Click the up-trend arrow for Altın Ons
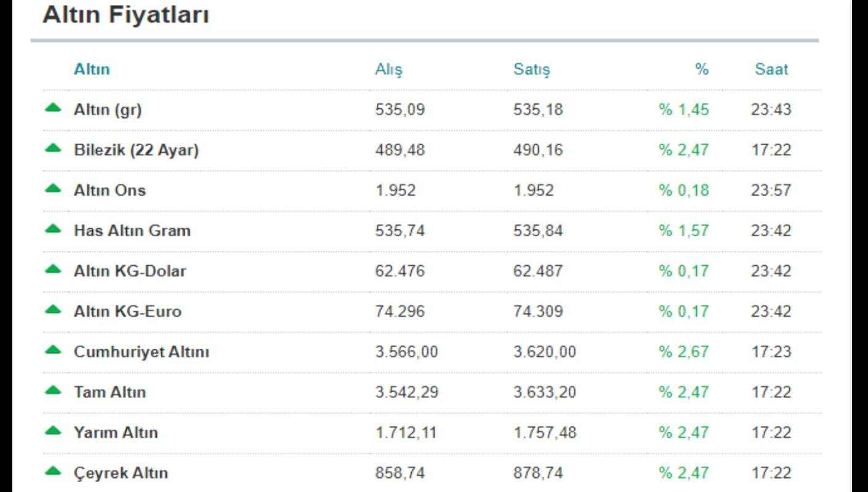 54,189
